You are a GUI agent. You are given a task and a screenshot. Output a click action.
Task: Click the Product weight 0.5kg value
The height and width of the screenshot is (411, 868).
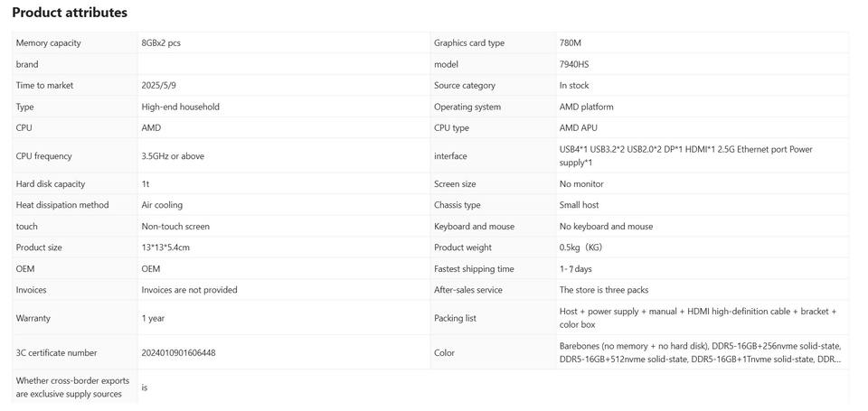[x=580, y=248]
